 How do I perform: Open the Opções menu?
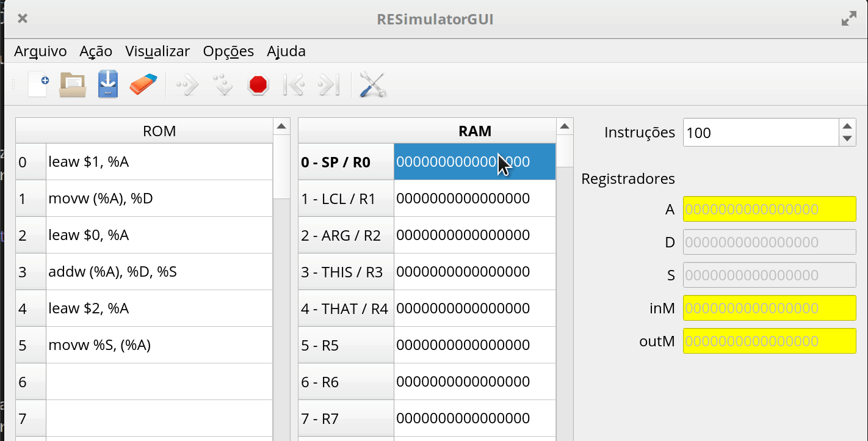click(228, 51)
